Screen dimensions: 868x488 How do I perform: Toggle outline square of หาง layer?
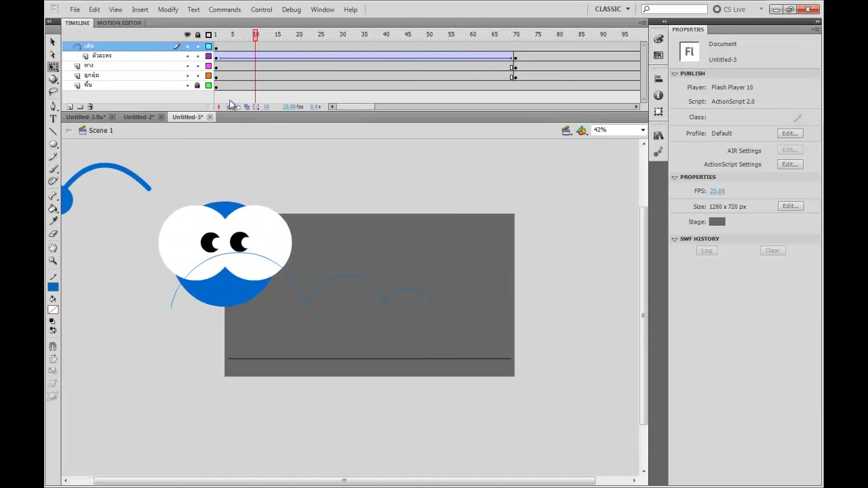click(208, 66)
